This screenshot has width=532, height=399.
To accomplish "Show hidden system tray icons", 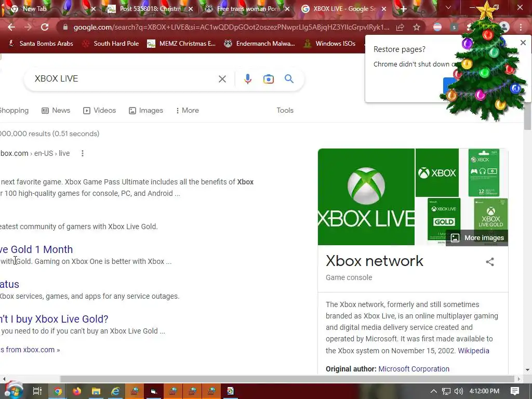I will pyautogui.click(x=434, y=391).
